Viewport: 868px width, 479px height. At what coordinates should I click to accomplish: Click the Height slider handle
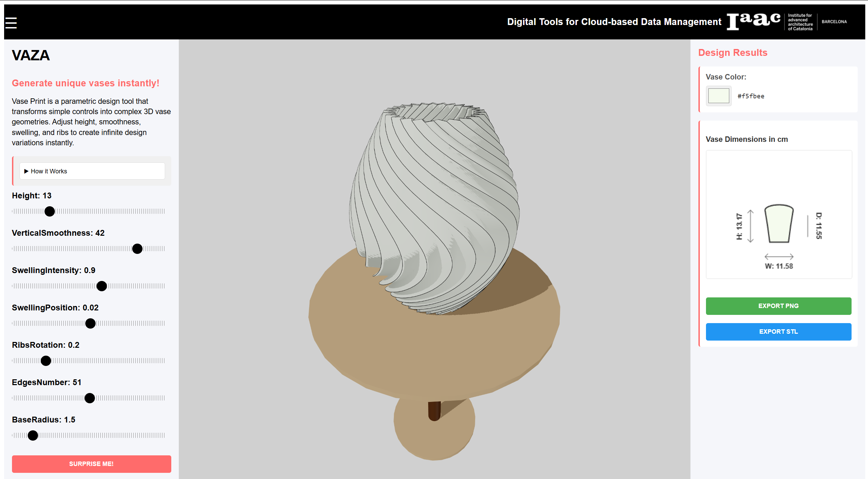50,211
